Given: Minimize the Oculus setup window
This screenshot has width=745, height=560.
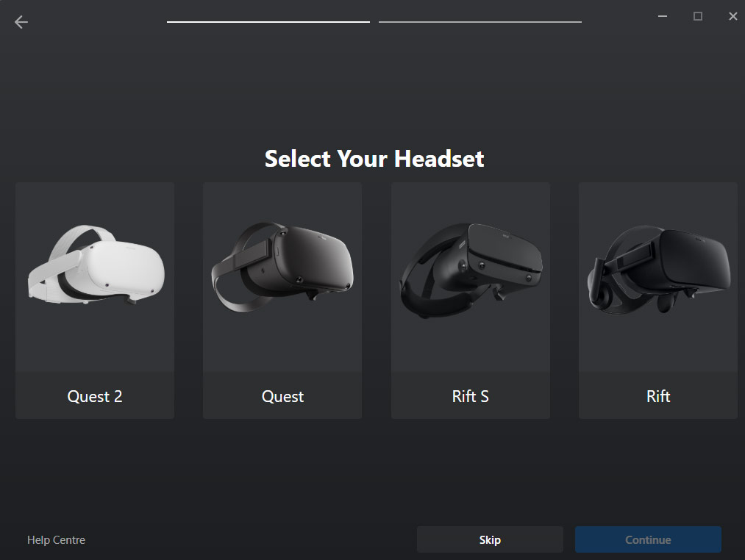Looking at the screenshot, I should point(663,16).
